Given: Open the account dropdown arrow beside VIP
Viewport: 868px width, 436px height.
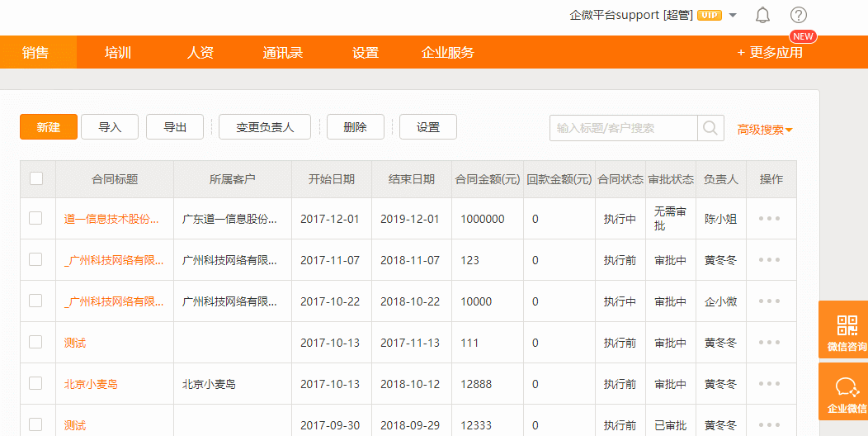Looking at the screenshot, I should tap(733, 15).
